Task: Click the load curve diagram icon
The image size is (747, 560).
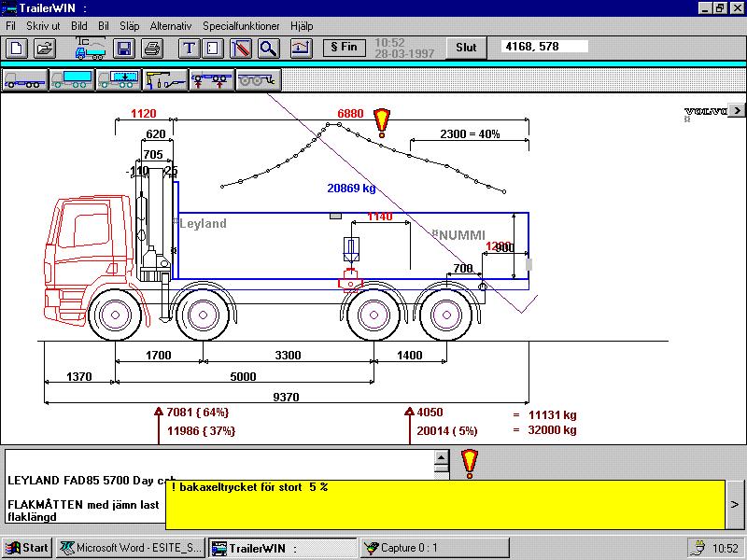Action: [x=301, y=49]
